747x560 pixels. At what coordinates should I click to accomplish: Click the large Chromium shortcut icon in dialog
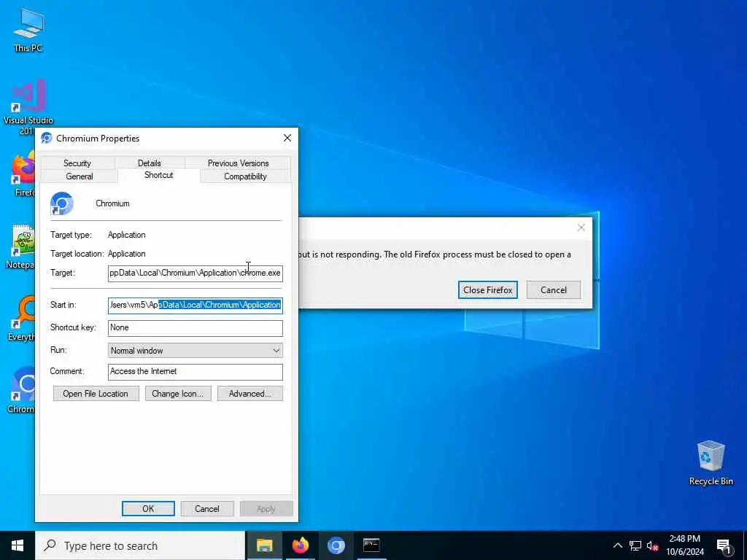(x=61, y=203)
